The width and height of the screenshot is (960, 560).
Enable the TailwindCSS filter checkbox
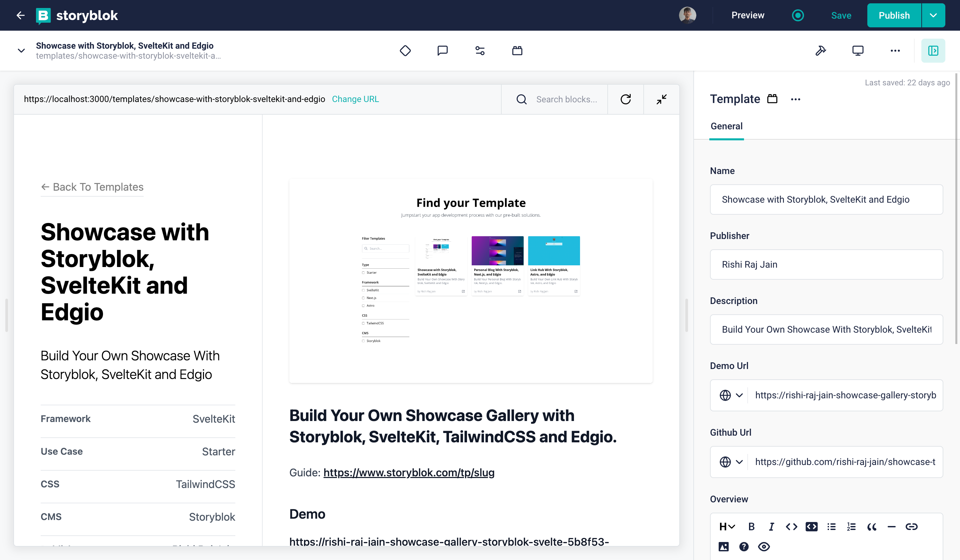(x=363, y=323)
